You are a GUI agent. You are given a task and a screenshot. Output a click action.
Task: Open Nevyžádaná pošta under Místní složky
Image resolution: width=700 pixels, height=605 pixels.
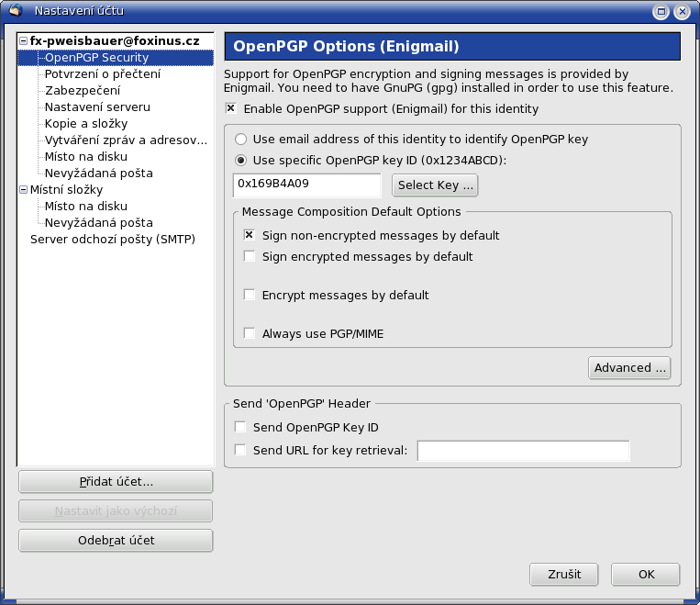(99, 223)
